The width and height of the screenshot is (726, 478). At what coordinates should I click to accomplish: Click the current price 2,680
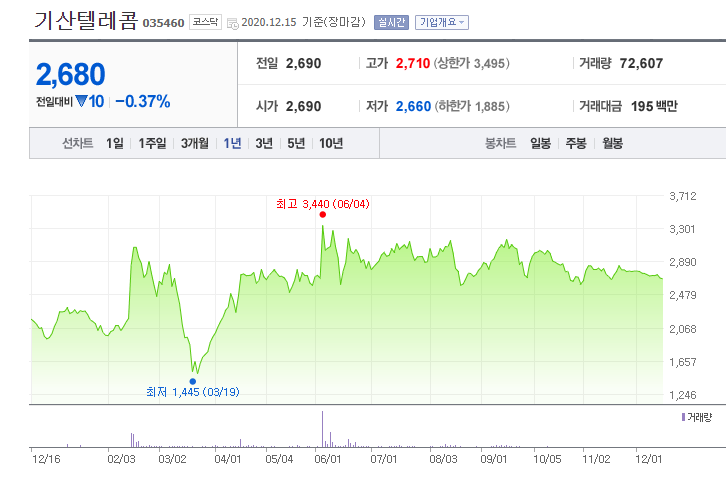(x=70, y=74)
